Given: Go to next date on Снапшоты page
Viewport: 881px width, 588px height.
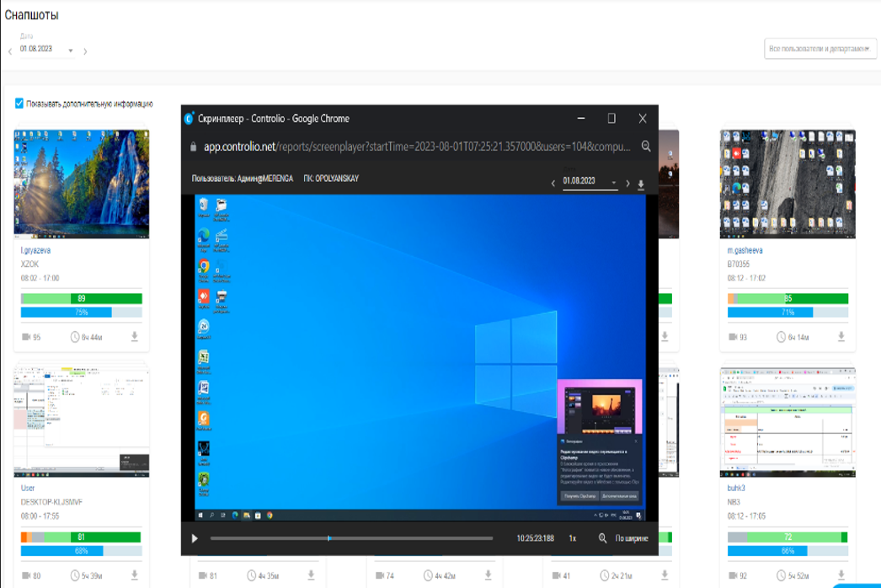Looking at the screenshot, I should click(x=85, y=51).
